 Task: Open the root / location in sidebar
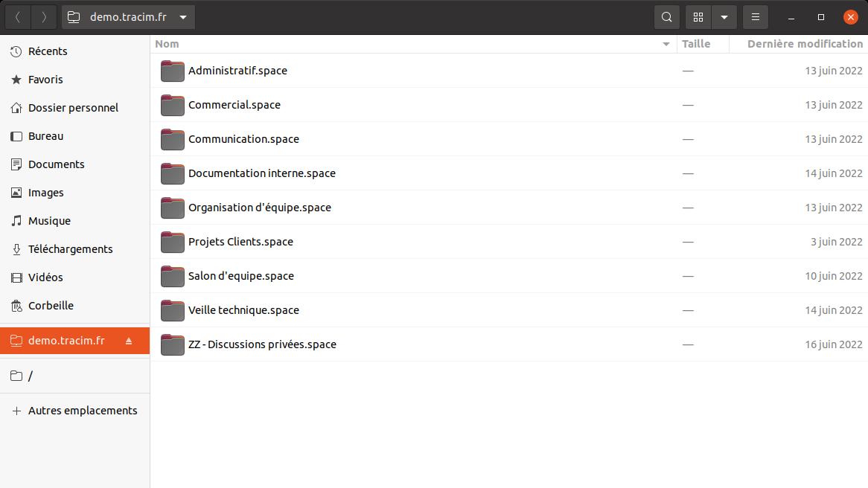pos(30,376)
